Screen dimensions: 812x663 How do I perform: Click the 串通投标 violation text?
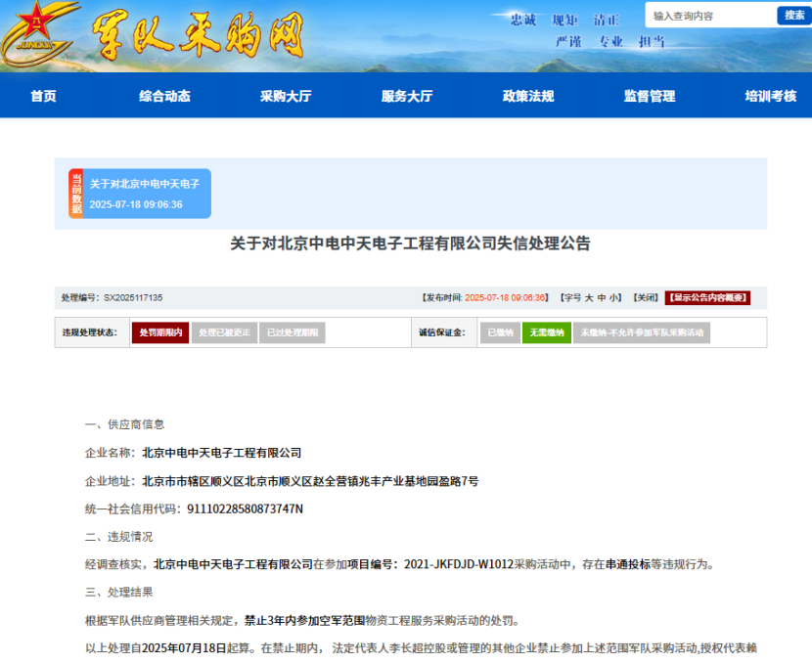(628, 564)
